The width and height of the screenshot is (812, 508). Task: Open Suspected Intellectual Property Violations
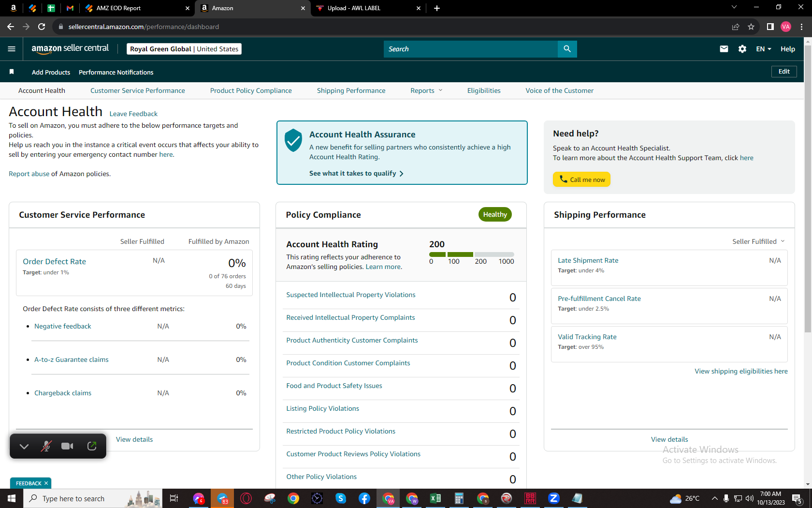[x=351, y=295]
